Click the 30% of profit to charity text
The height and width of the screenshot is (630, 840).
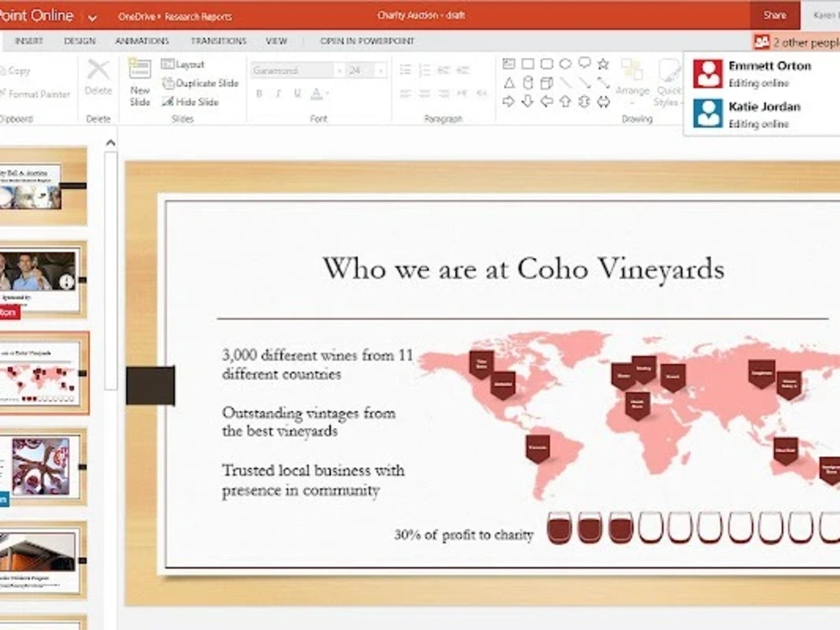click(x=464, y=534)
